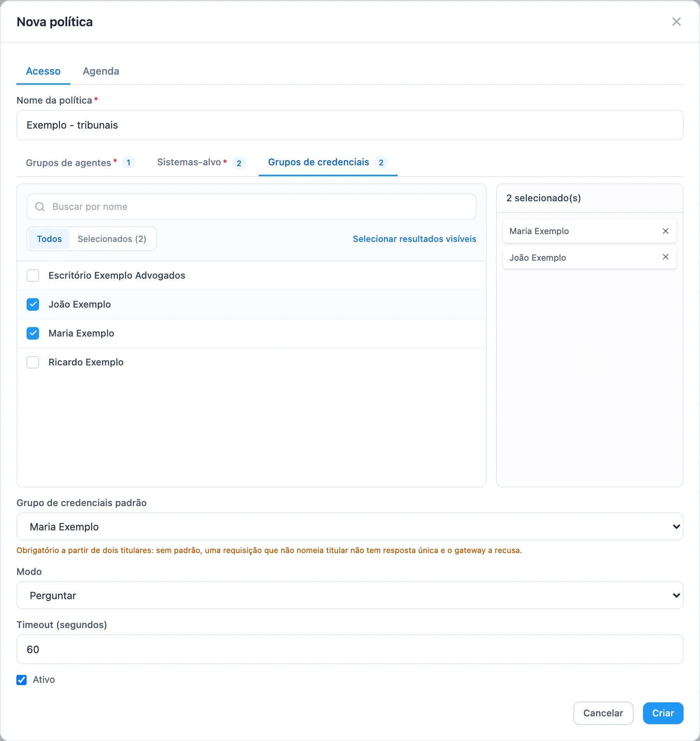
Task: Close the Nova política dialog
Action: [x=676, y=21]
